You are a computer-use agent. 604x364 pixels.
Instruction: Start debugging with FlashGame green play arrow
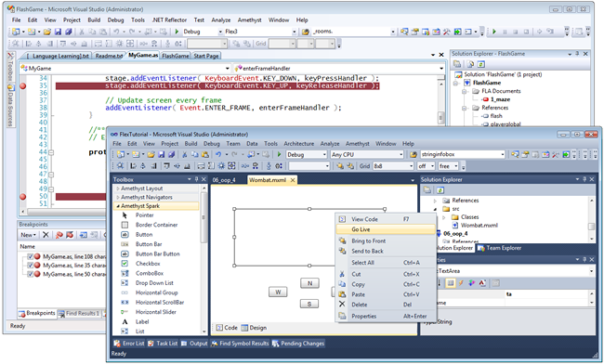[x=177, y=32]
